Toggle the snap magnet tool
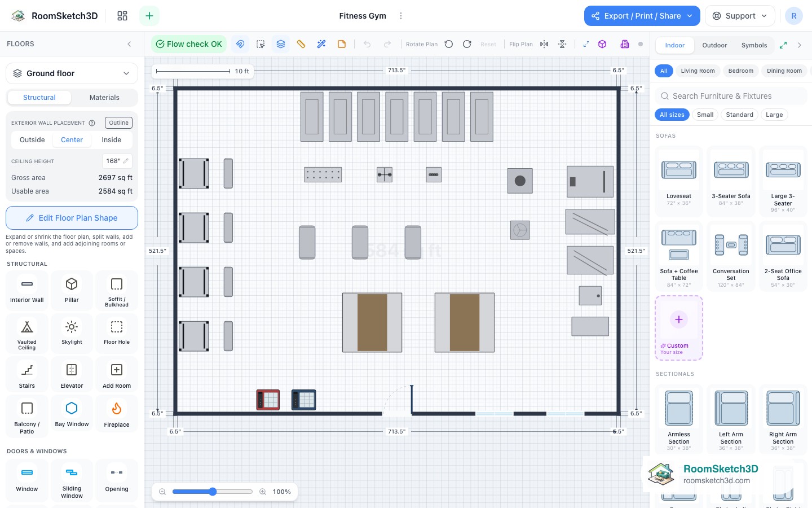Viewport: 812px width, 508px height. 240,44
